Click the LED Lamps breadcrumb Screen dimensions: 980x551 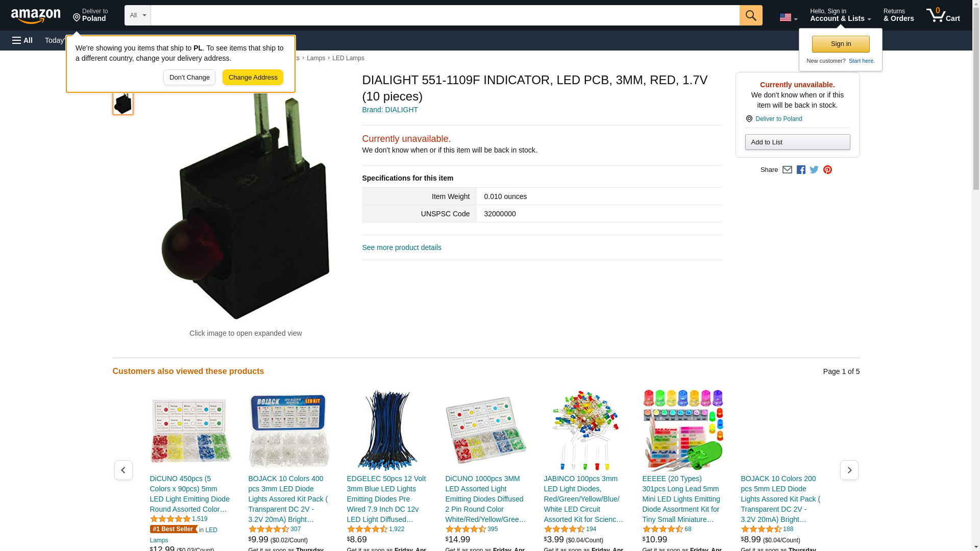tap(348, 58)
